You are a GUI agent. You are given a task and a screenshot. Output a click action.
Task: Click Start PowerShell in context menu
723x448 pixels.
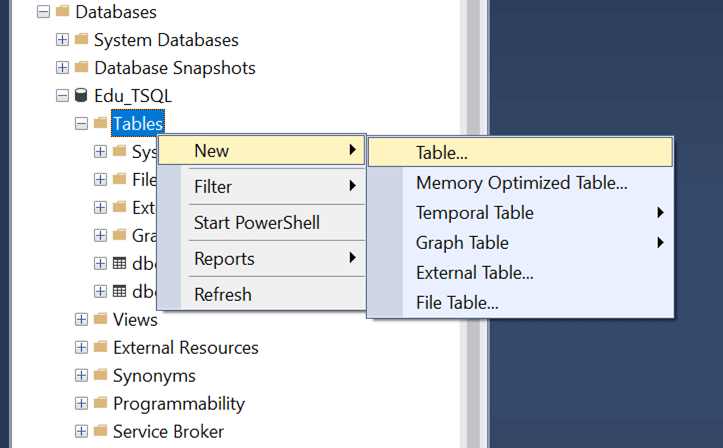[x=257, y=223]
